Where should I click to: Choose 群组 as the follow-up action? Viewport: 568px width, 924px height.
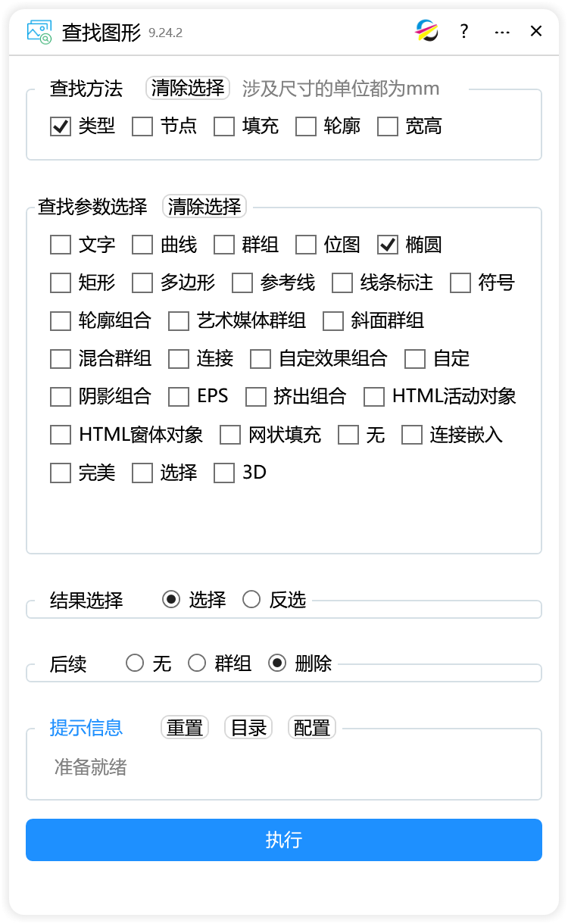197,663
